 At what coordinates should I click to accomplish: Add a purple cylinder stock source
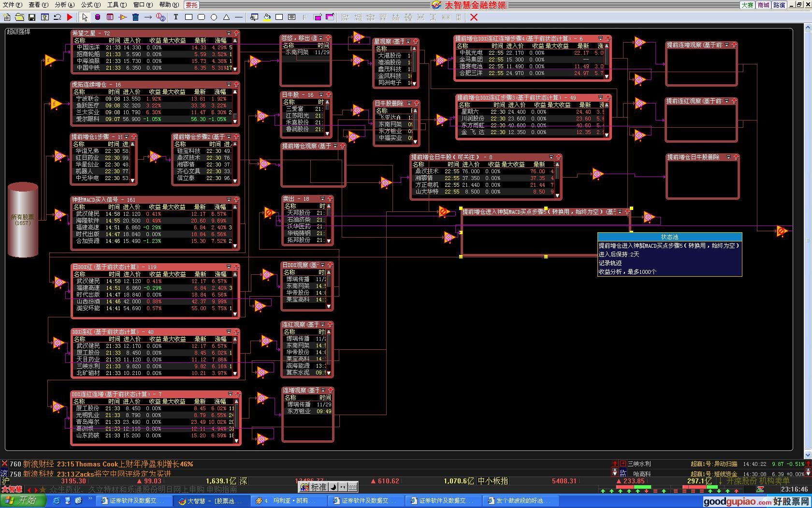[x=98, y=17]
